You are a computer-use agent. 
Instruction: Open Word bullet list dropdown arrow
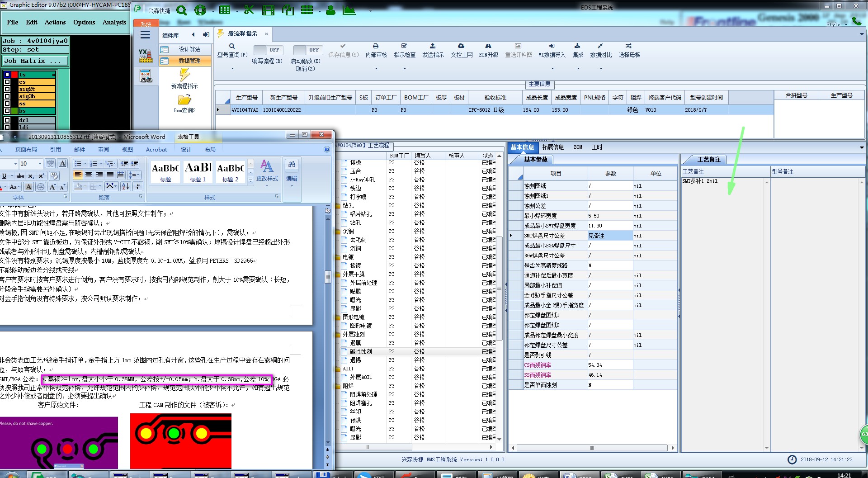85,164
